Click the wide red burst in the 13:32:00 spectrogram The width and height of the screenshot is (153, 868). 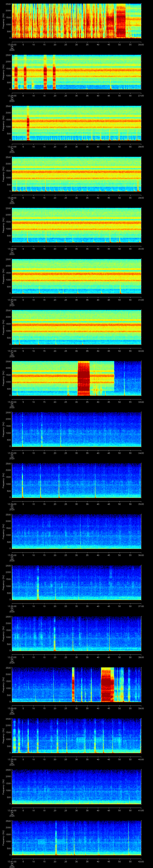coord(84,378)
